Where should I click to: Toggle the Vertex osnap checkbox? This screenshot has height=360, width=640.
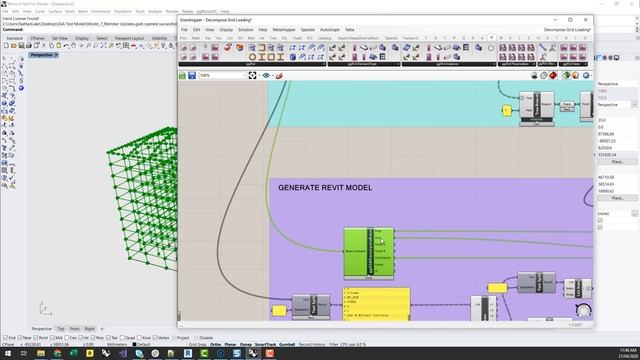[155, 338]
